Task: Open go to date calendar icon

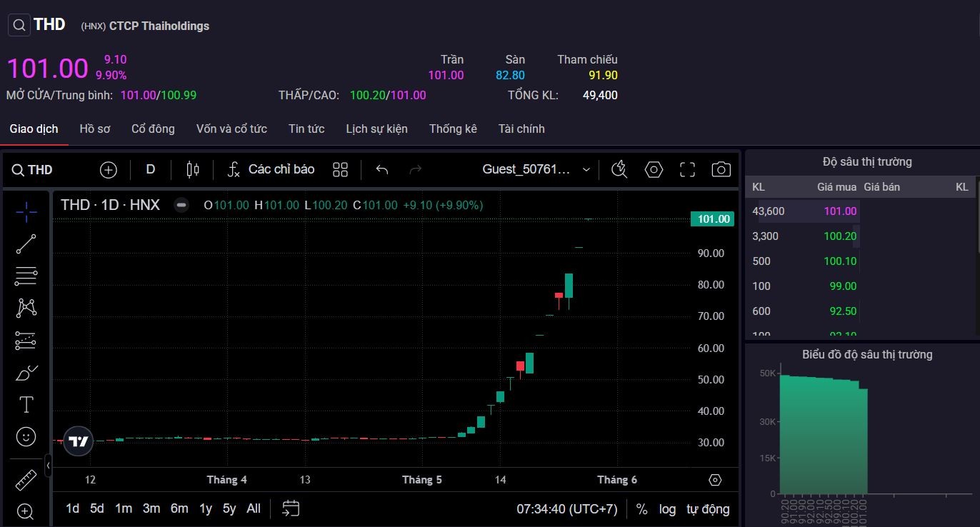Action: point(291,508)
